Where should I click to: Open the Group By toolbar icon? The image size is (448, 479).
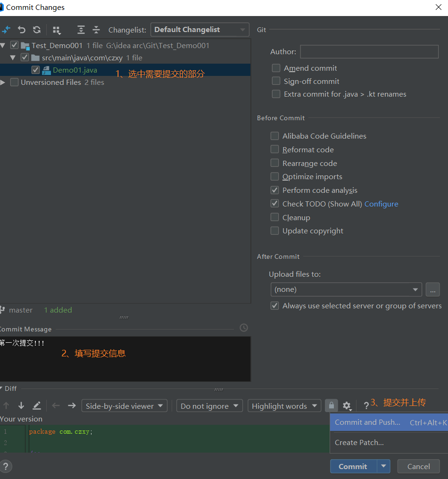57,30
